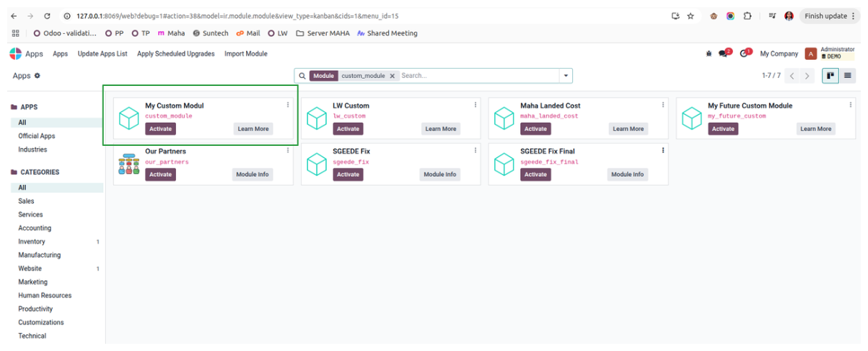Go to previous page arrow
The image size is (868, 351).
pos(792,76)
